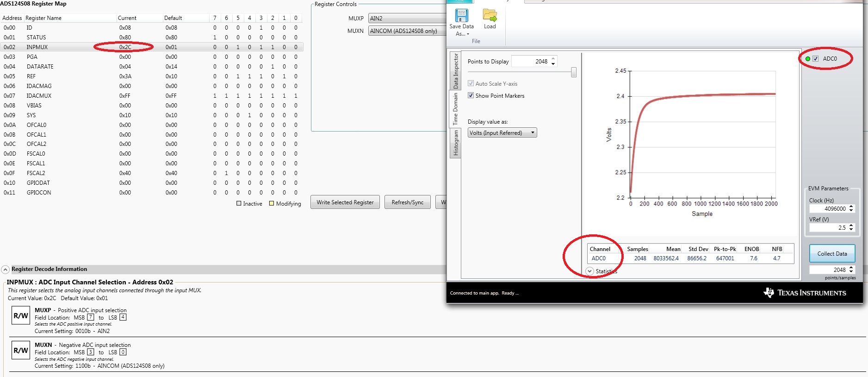Select the SYS register row
Viewport: 868px width, 377px height.
[152, 115]
